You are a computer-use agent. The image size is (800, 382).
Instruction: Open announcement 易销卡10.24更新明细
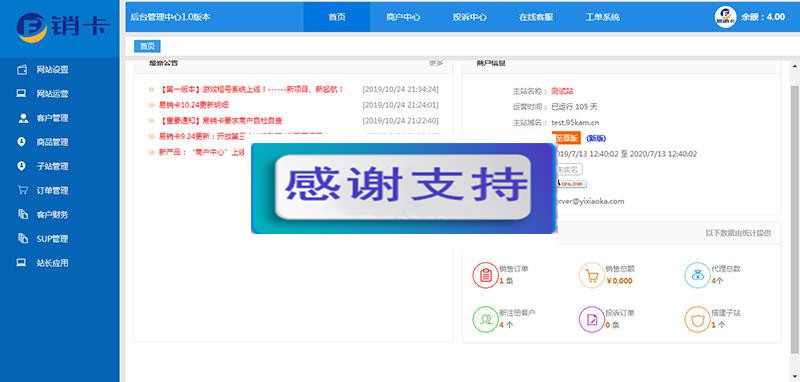click(193, 105)
